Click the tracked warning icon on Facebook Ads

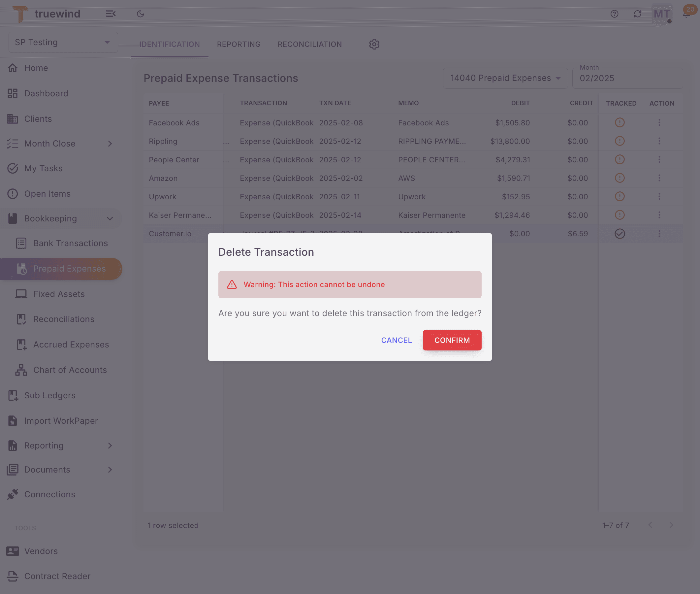pos(620,122)
